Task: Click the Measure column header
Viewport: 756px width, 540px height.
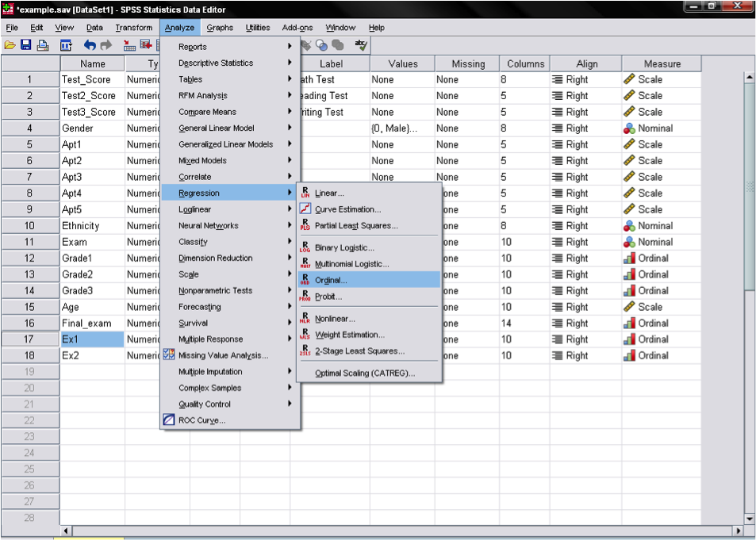Action: (662, 64)
